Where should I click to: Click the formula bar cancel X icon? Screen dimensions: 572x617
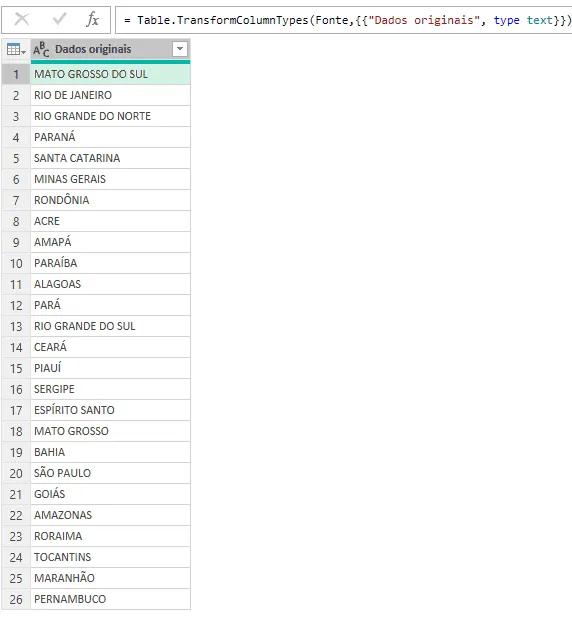pos(22,19)
